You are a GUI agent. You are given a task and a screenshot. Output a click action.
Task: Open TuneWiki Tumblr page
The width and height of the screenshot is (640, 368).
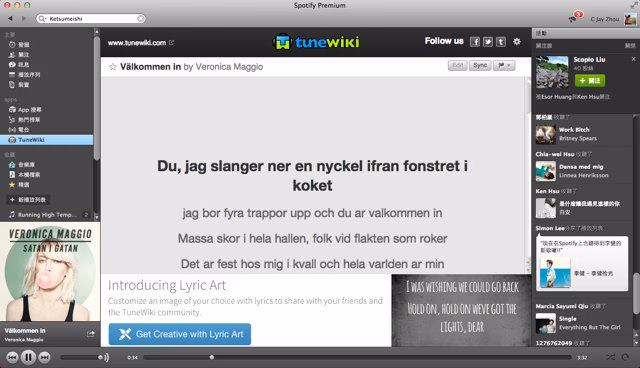coord(501,42)
